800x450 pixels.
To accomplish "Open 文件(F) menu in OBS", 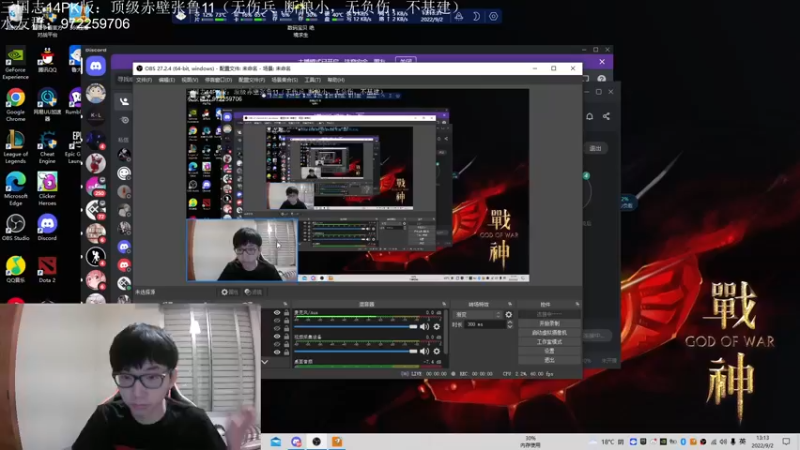I will point(144,80).
